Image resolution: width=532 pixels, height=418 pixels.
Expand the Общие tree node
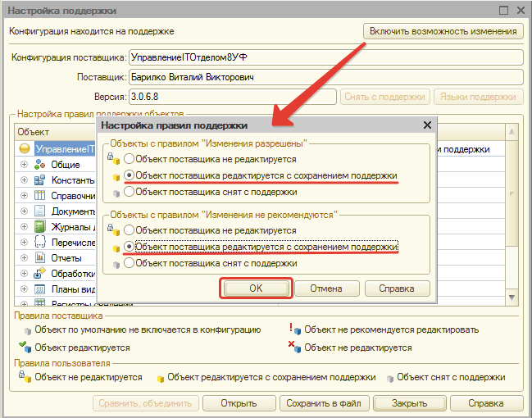click(25, 165)
